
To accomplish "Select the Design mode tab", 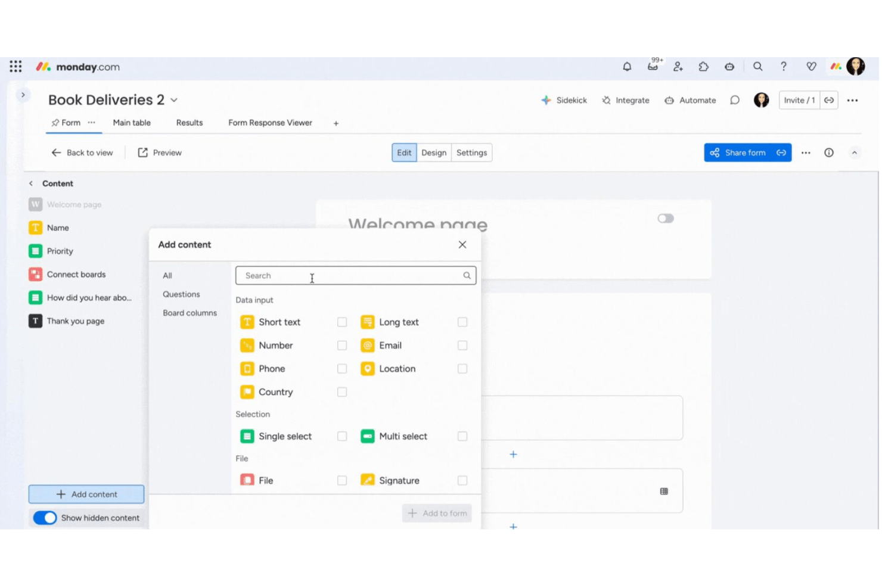I will [x=434, y=153].
